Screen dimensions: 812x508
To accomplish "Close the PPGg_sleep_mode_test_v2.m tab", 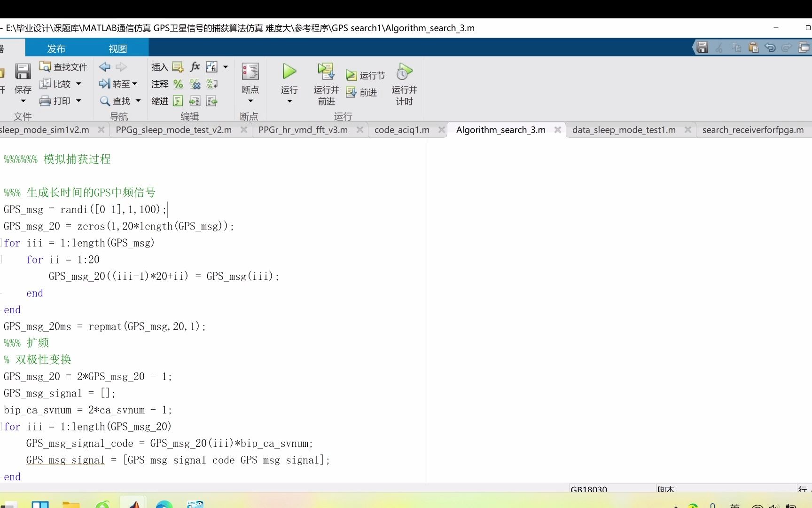I will (244, 129).
